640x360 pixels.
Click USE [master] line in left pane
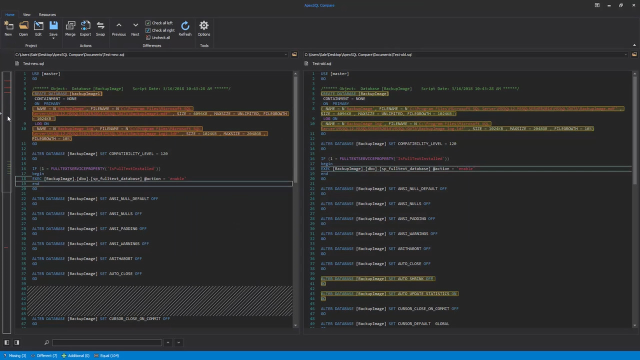[46, 73]
